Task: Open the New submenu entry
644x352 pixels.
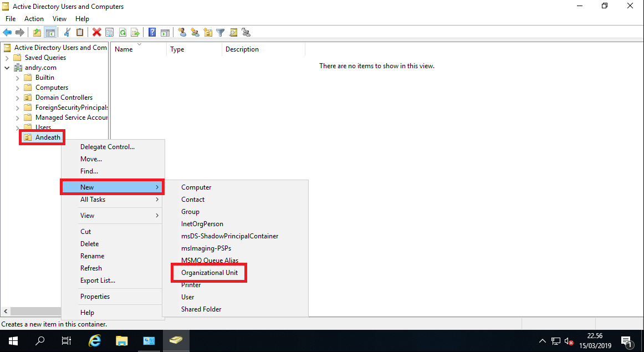Action: [112, 187]
